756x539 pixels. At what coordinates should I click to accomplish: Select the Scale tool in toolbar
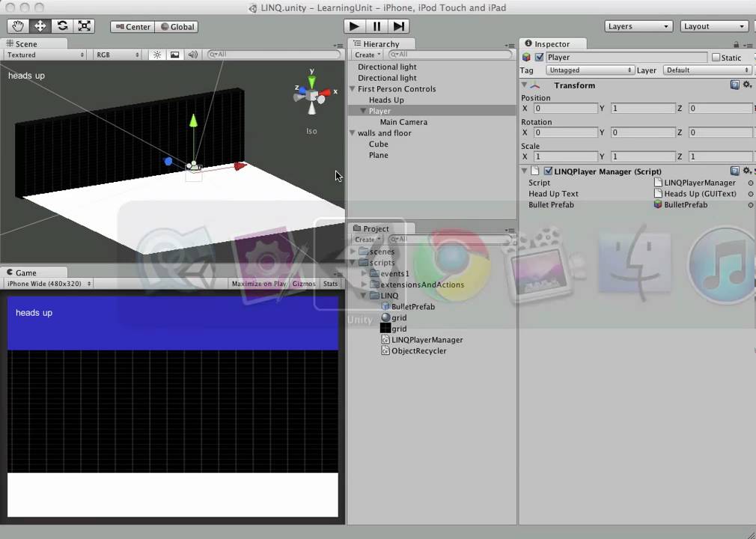click(84, 26)
